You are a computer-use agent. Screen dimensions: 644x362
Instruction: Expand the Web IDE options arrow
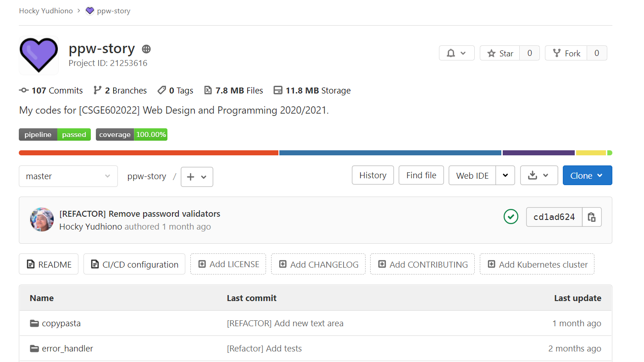coord(505,176)
